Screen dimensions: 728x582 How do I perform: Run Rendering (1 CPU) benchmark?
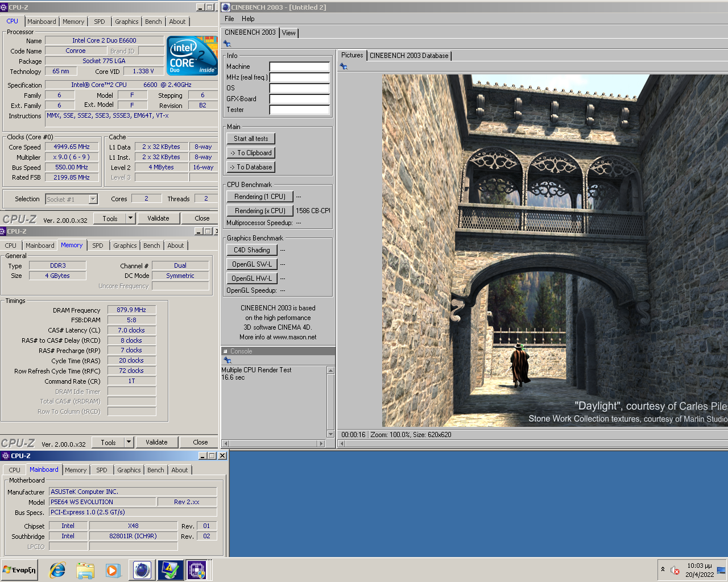coord(260,197)
